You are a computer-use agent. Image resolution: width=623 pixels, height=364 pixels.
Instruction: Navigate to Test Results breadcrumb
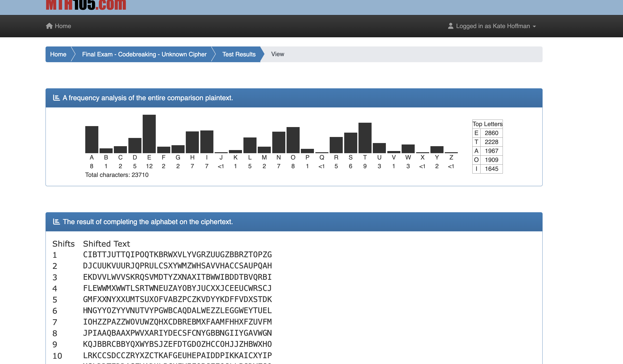point(239,54)
